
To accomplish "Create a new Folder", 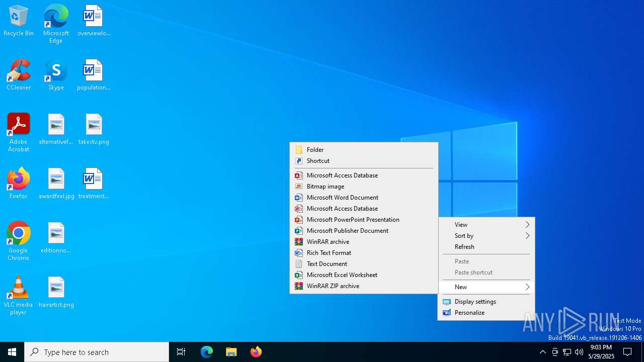I will click(364, 150).
